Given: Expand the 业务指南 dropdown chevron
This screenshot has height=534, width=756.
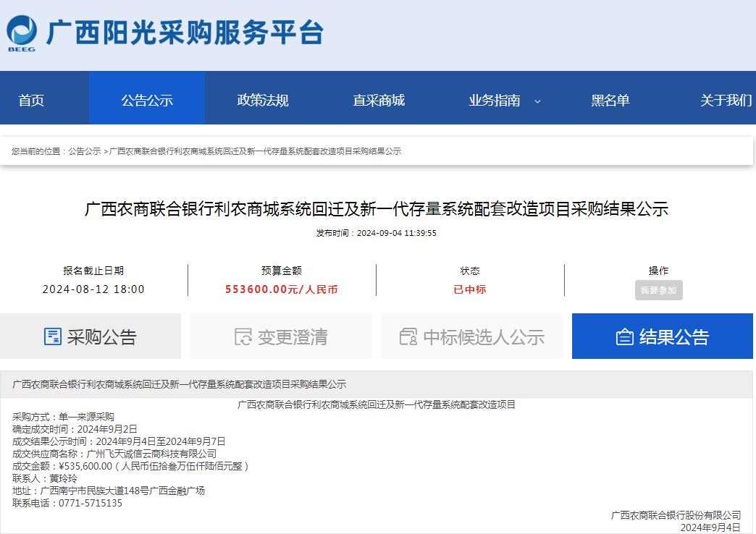Looking at the screenshot, I should click(537, 101).
